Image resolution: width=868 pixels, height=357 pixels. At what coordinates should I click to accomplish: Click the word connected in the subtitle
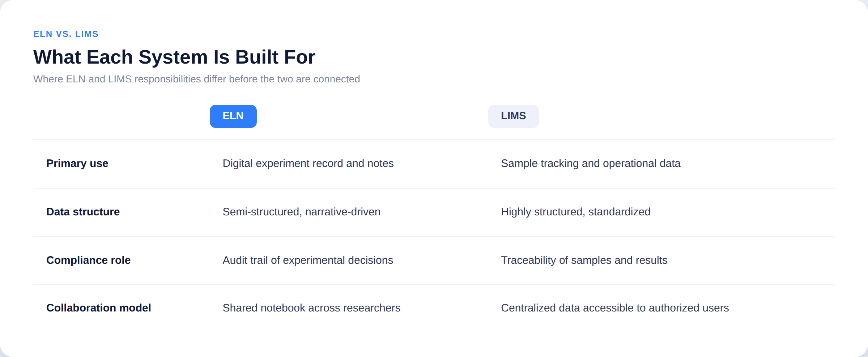tap(336, 79)
